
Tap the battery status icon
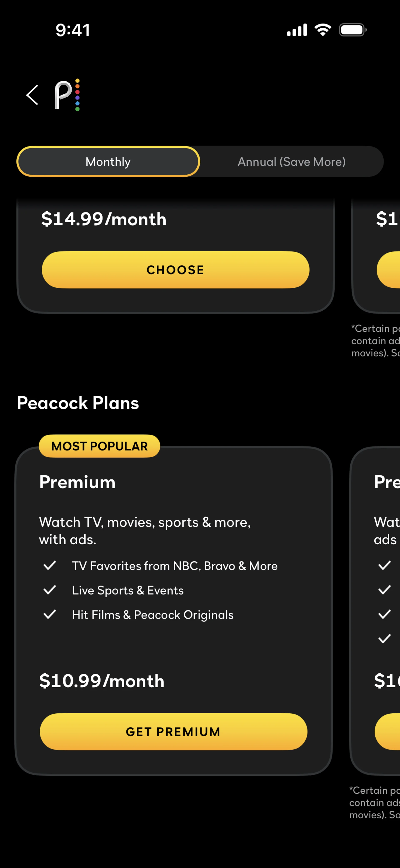[352, 30]
